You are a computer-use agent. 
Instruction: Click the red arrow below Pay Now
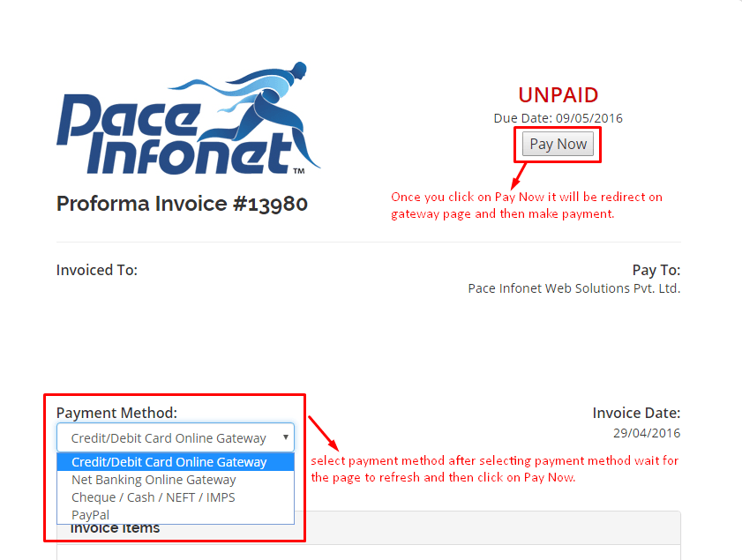519,176
